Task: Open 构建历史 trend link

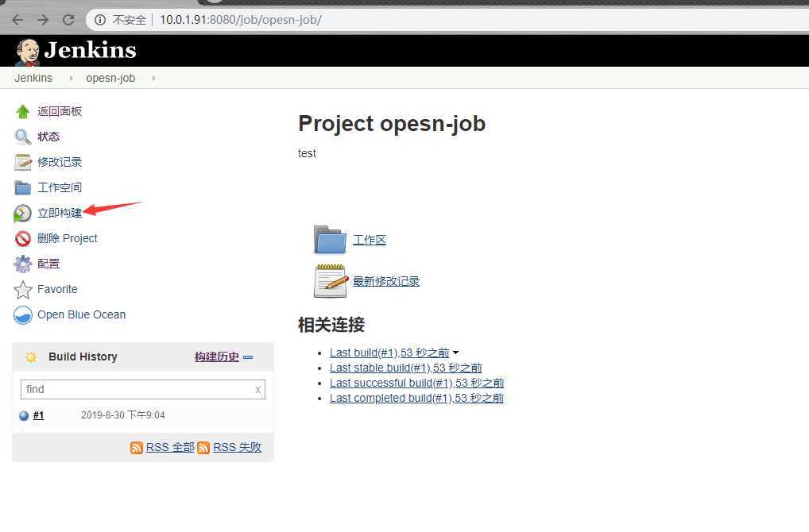Action: tap(217, 357)
